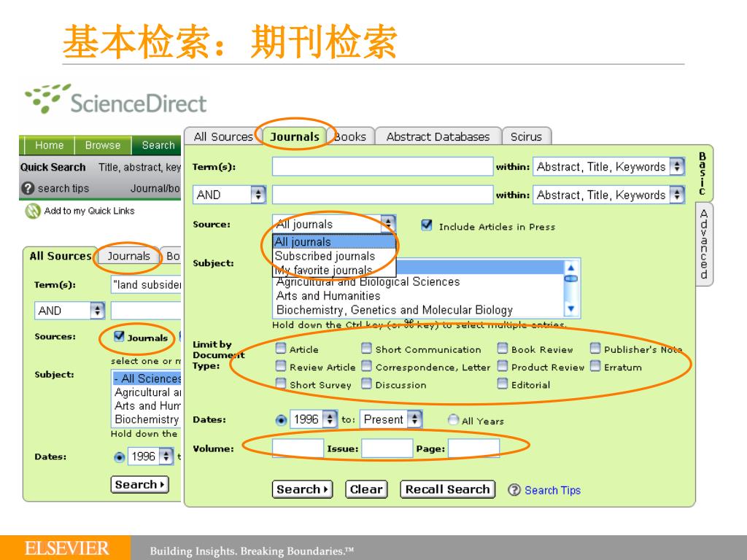Toggle Journals checkbox under Sources in left panel
Screen dimensions: 747x560
(120, 336)
